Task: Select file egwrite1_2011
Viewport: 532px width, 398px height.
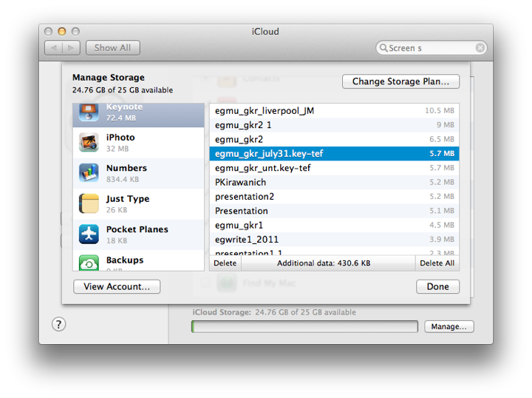Action: 334,239
